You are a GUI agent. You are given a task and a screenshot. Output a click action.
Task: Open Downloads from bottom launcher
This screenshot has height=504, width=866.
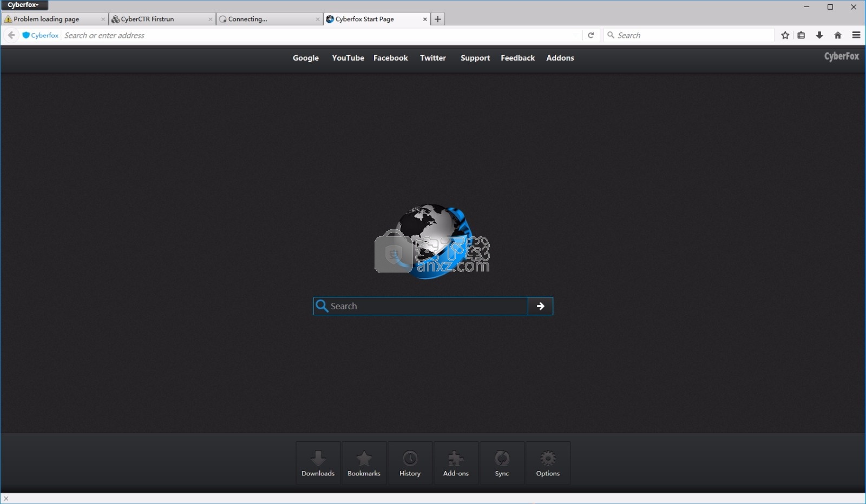coord(318,463)
